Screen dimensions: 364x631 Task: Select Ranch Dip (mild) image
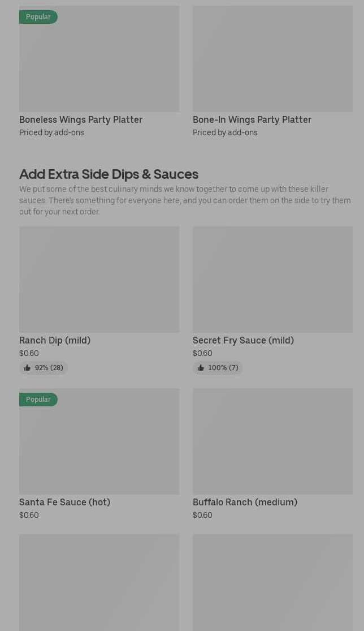point(99,279)
